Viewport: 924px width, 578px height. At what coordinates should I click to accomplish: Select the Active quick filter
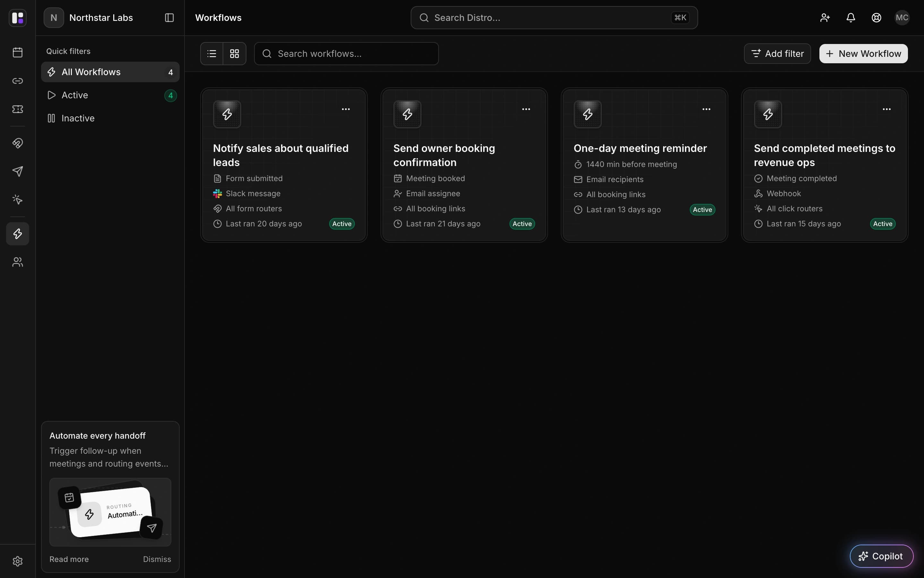(x=110, y=95)
